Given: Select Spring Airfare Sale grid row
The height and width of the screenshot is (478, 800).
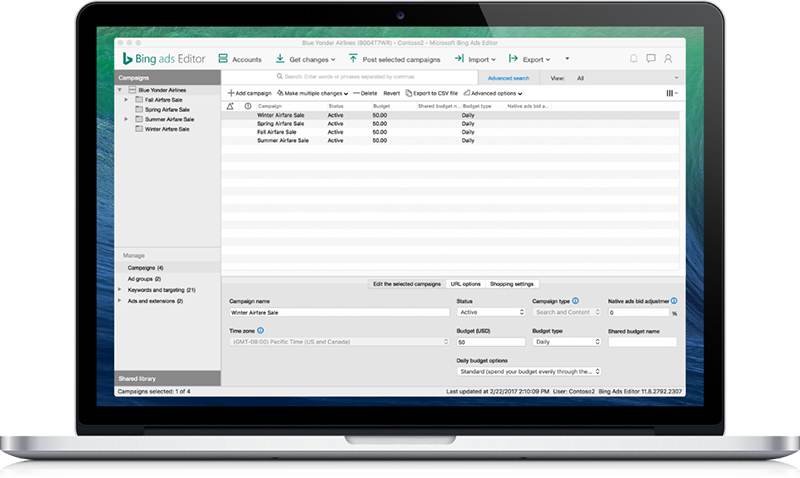Looking at the screenshot, I should [450, 123].
